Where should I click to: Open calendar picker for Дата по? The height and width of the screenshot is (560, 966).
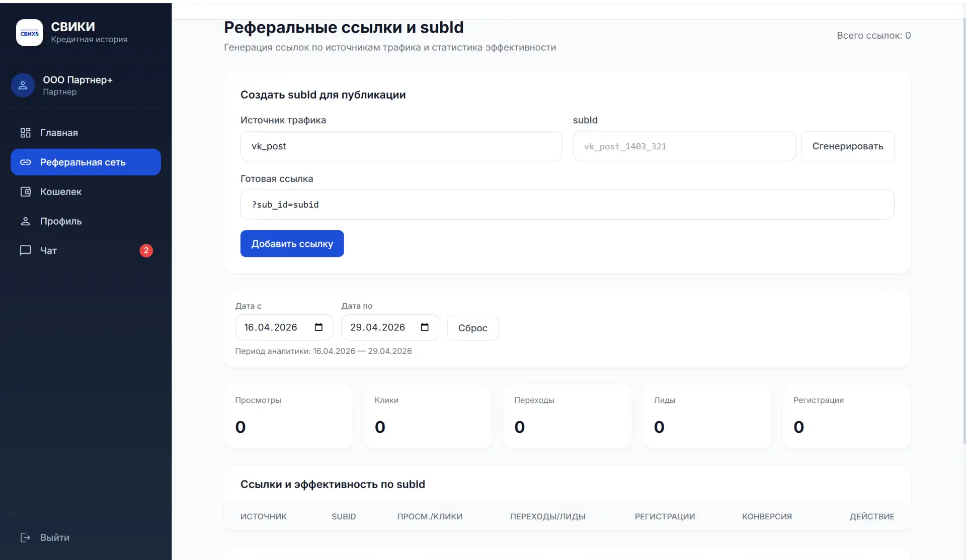tap(425, 327)
